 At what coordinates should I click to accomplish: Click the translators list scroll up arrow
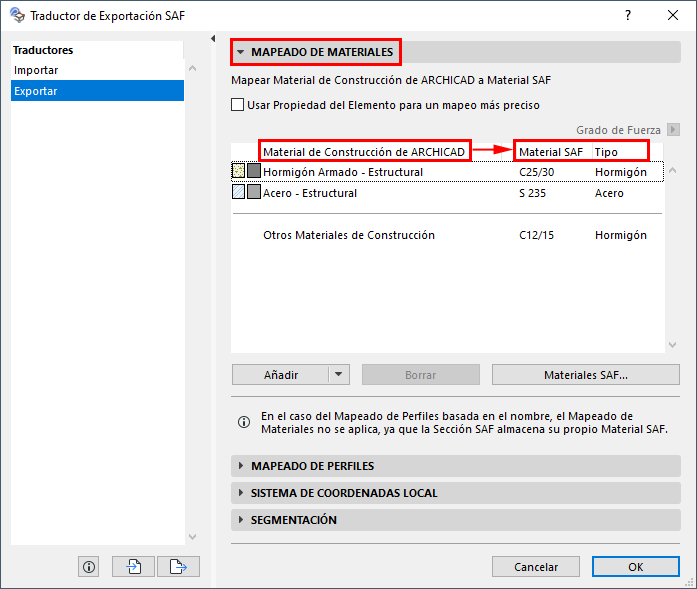192,68
